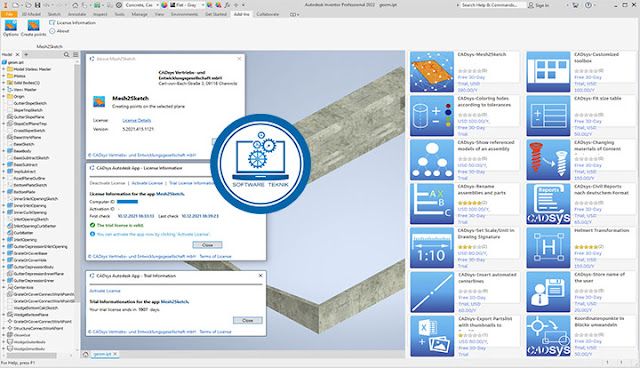
Task: Open the Model browser hamburger menu
Action: [76, 54]
